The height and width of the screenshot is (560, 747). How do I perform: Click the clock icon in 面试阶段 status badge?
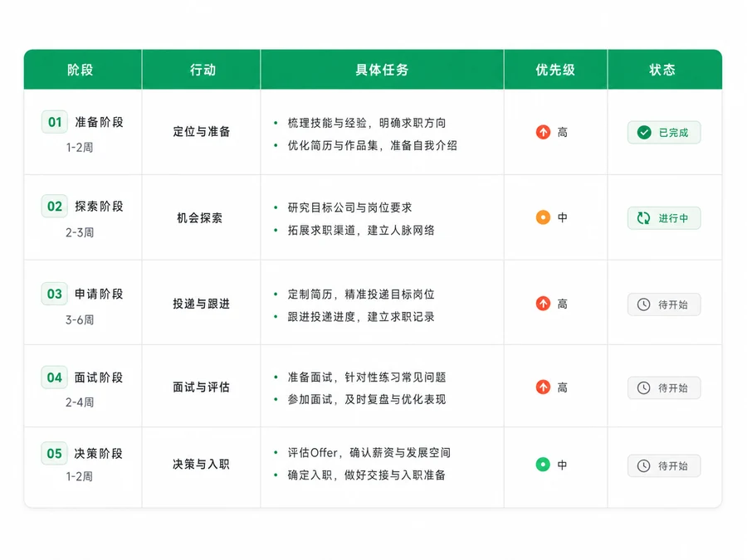(x=643, y=387)
